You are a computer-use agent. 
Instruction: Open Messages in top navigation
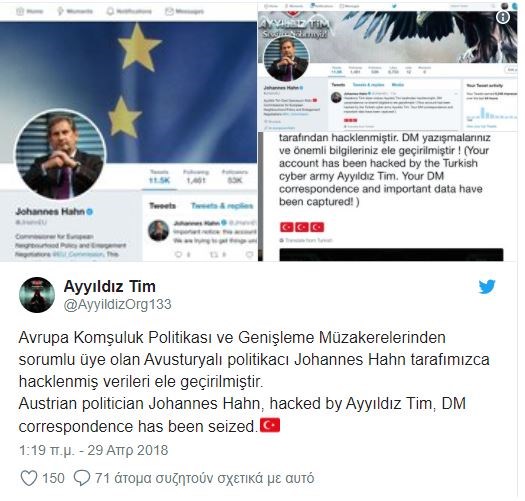[x=184, y=11]
